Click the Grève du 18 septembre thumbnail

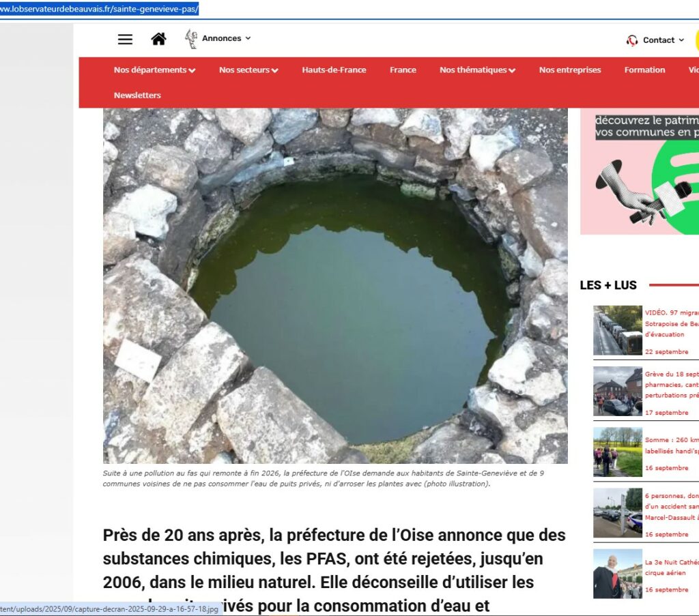coord(618,392)
